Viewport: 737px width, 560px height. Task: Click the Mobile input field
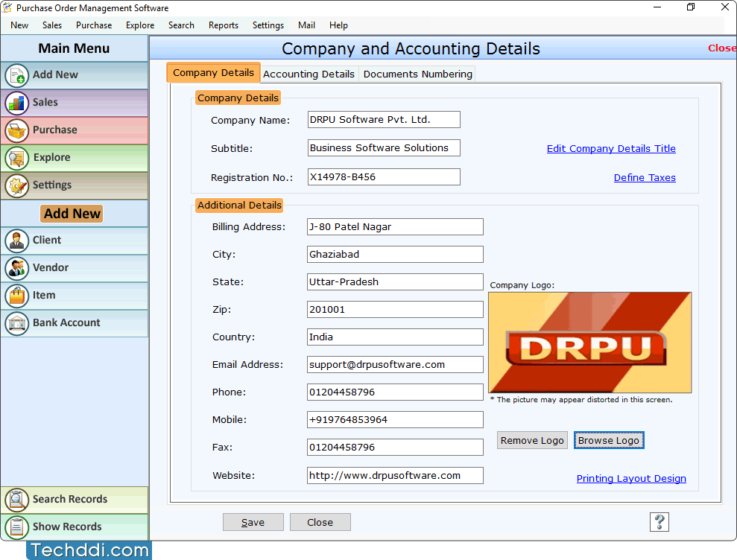[x=395, y=420]
